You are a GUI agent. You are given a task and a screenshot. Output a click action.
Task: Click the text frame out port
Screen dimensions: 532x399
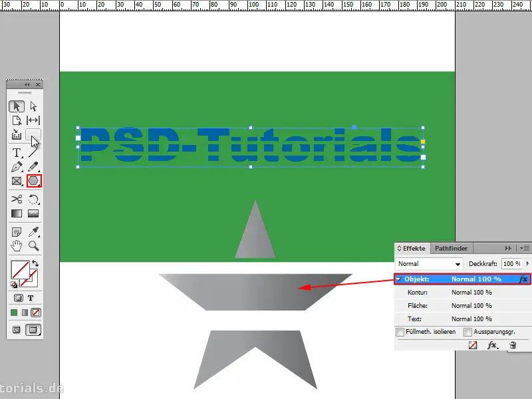tap(423, 157)
